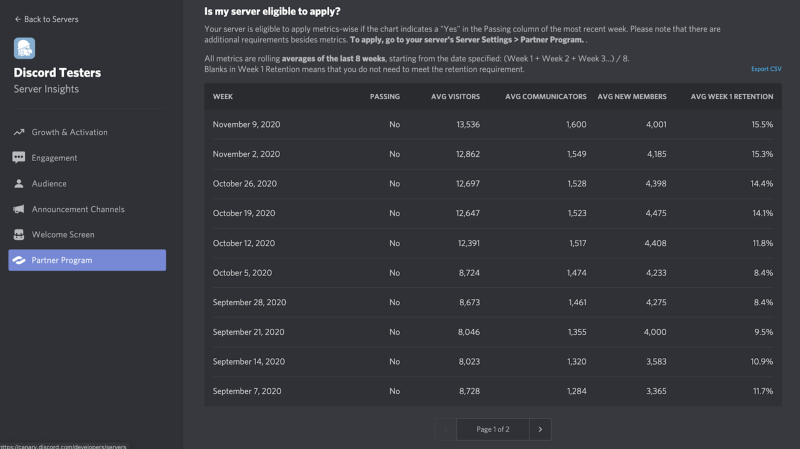Screen dimensions: 800x449
Task: Click the 12,862 avg visitors value
Action: 468,154
